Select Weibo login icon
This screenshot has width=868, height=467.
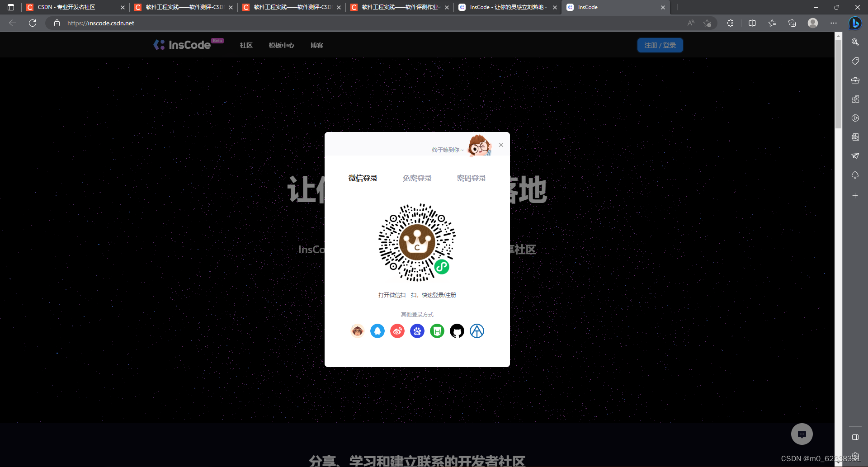click(x=397, y=330)
